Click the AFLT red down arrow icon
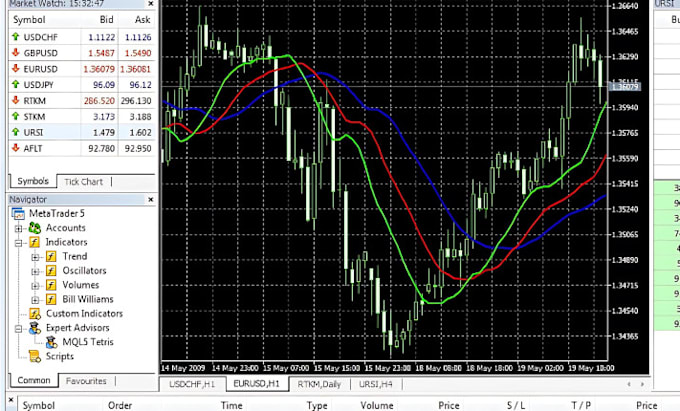 pos(16,148)
